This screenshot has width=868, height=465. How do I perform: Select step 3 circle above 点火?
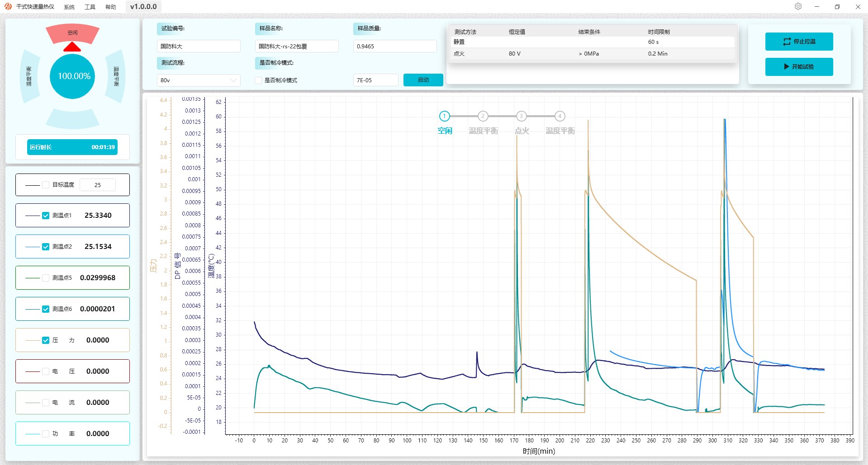pos(521,116)
